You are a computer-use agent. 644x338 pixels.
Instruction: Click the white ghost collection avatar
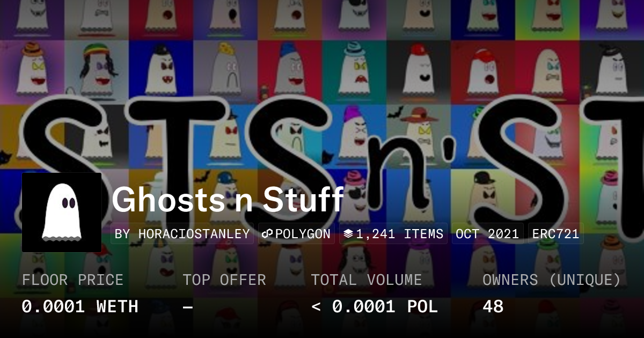(x=62, y=212)
